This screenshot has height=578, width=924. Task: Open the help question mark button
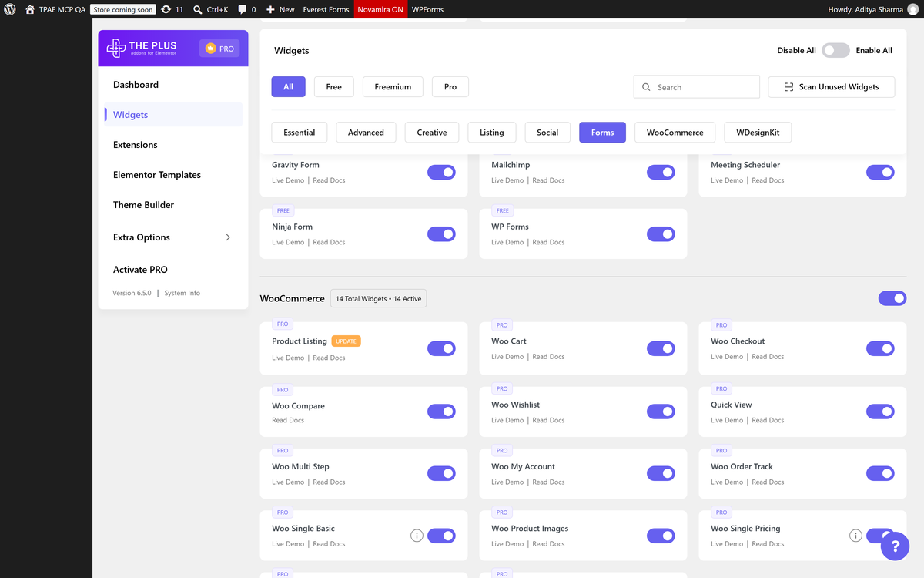click(x=895, y=546)
